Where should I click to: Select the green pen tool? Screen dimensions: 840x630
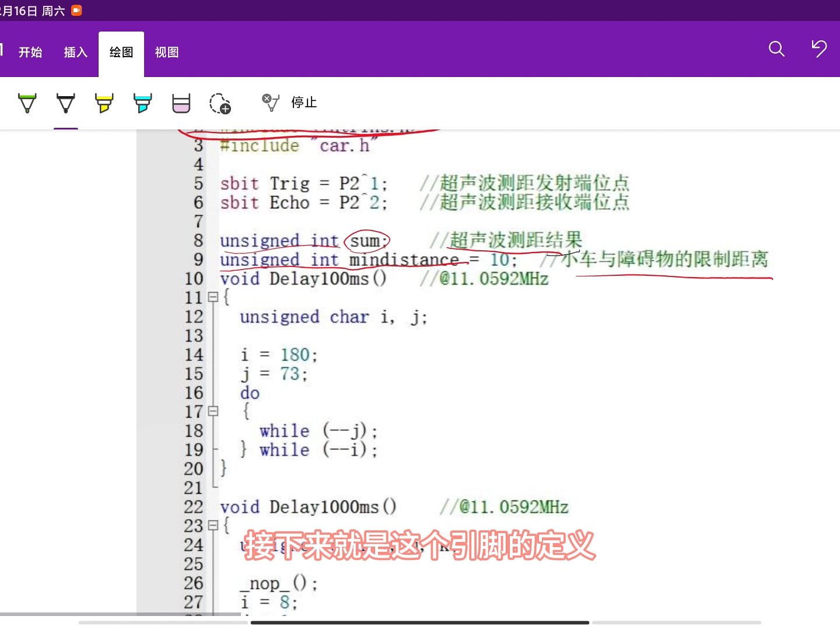[x=27, y=103]
